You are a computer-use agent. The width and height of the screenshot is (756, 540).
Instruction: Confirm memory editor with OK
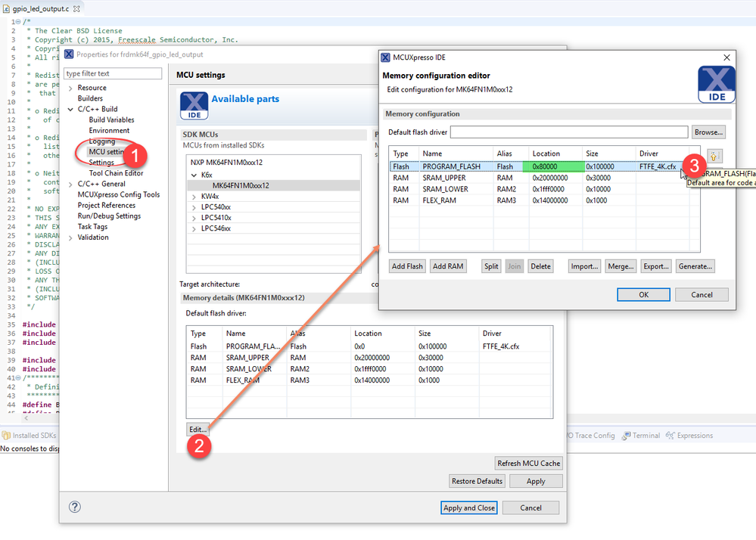[x=644, y=295]
